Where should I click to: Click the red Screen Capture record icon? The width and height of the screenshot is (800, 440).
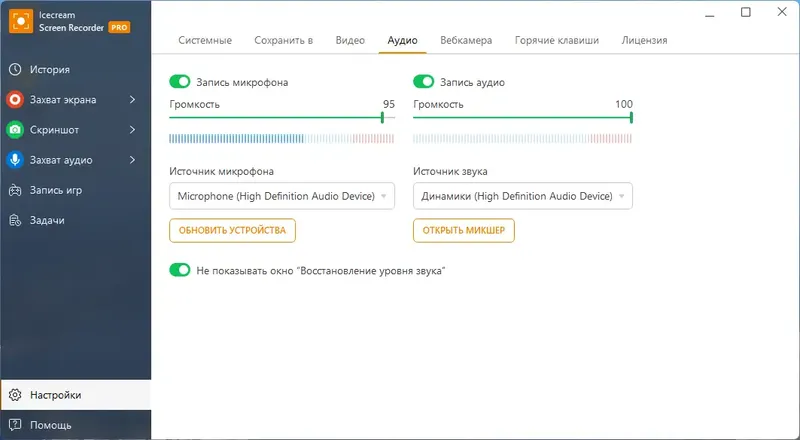[15, 100]
